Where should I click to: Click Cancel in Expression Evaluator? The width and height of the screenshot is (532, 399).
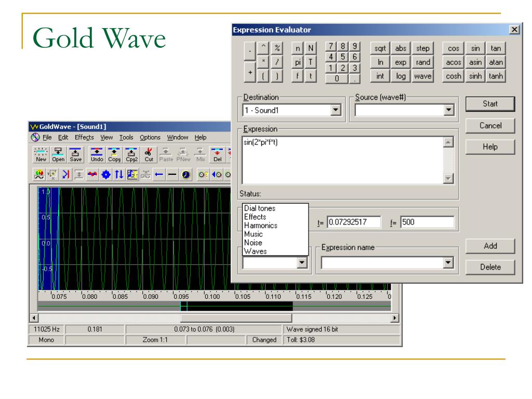(x=490, y=126)
